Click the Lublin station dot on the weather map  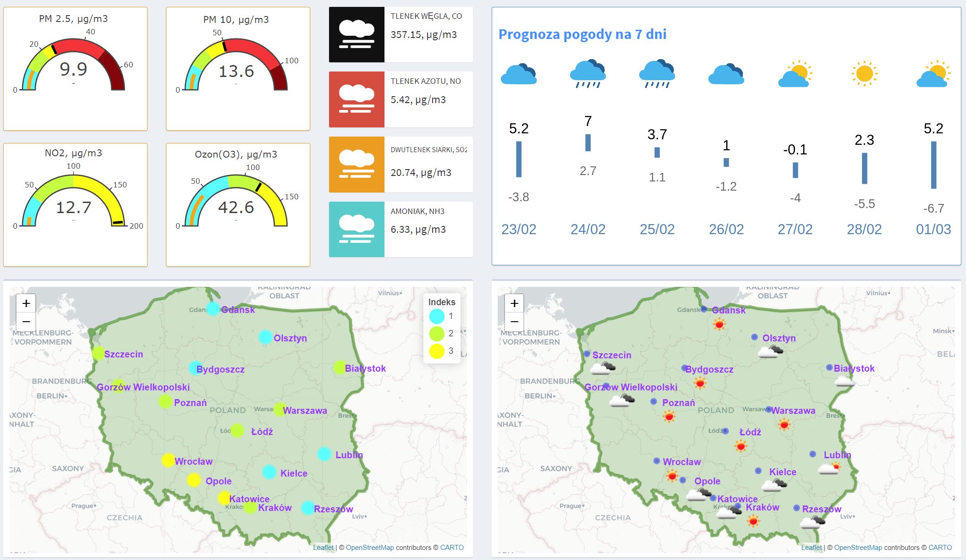pyautogui.click(x=812, y=454)
